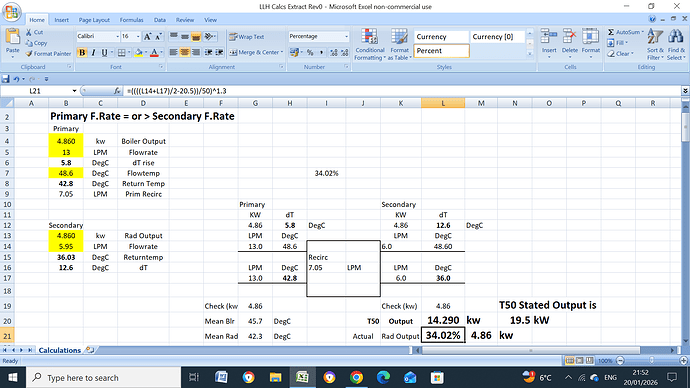690x388 pixels.
Task: Expand the font name Calibri dropdown
Action: pyautogui.click(x=117, y=37)
